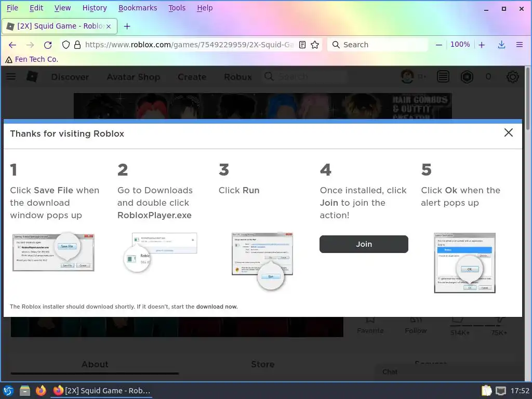Click the Follow button under game

(x=416, y=326)
